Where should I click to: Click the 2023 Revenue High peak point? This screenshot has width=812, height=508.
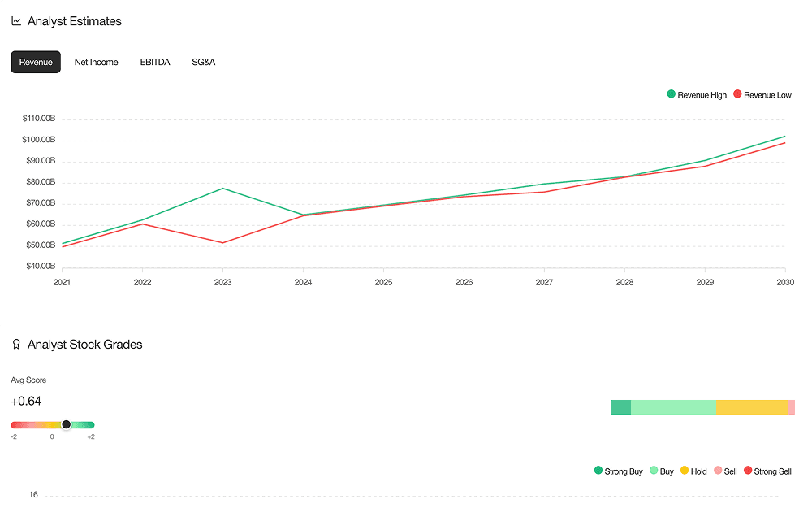click(222, 189)
